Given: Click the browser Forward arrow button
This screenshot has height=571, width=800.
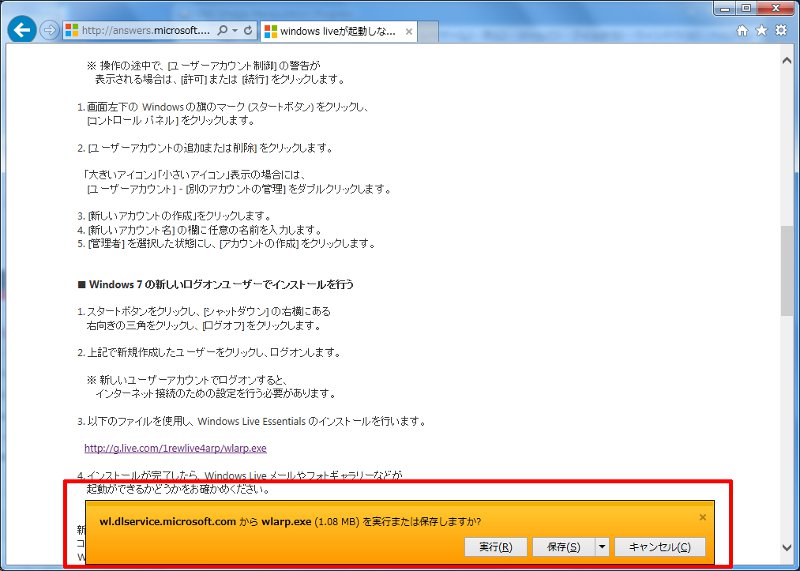Looking at the screenshot, I should [x=49, y=31].
